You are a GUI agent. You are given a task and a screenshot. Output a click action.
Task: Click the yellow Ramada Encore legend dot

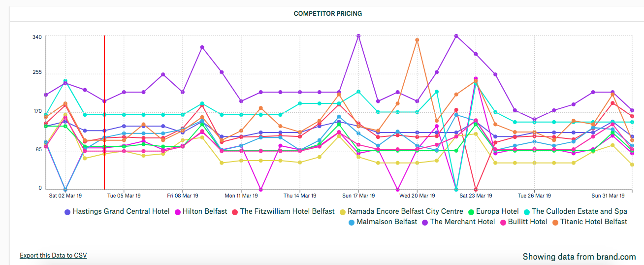(343, 212)
